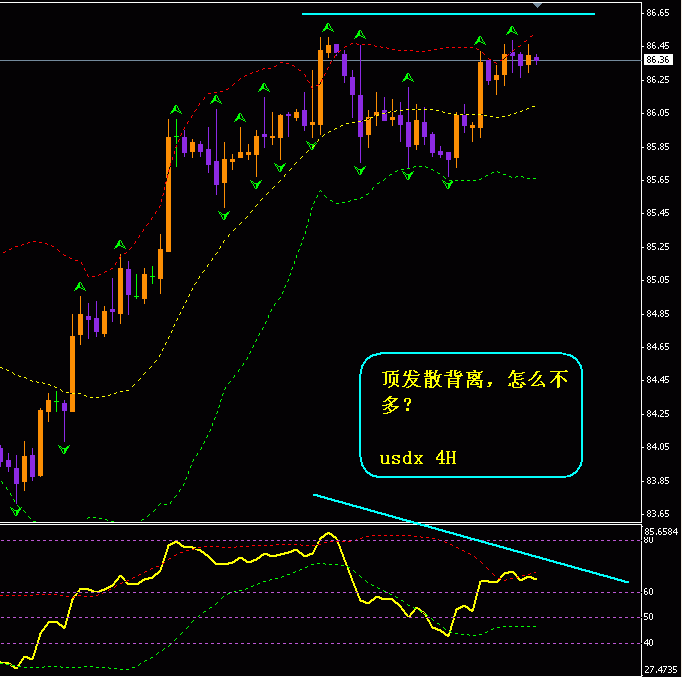Click the 83.85 price scale label

658,480
